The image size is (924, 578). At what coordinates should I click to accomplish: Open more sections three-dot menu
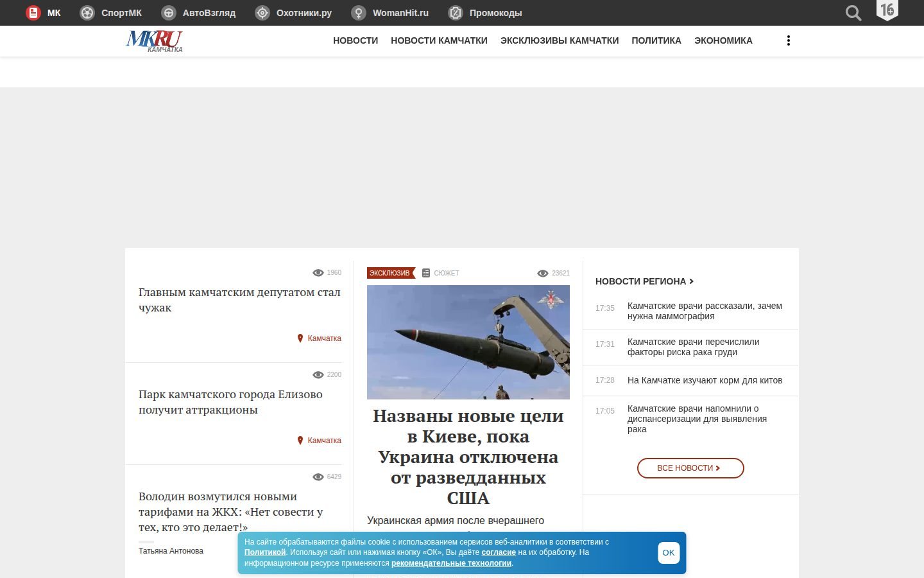pyautogui.click(x=789, y=40)
